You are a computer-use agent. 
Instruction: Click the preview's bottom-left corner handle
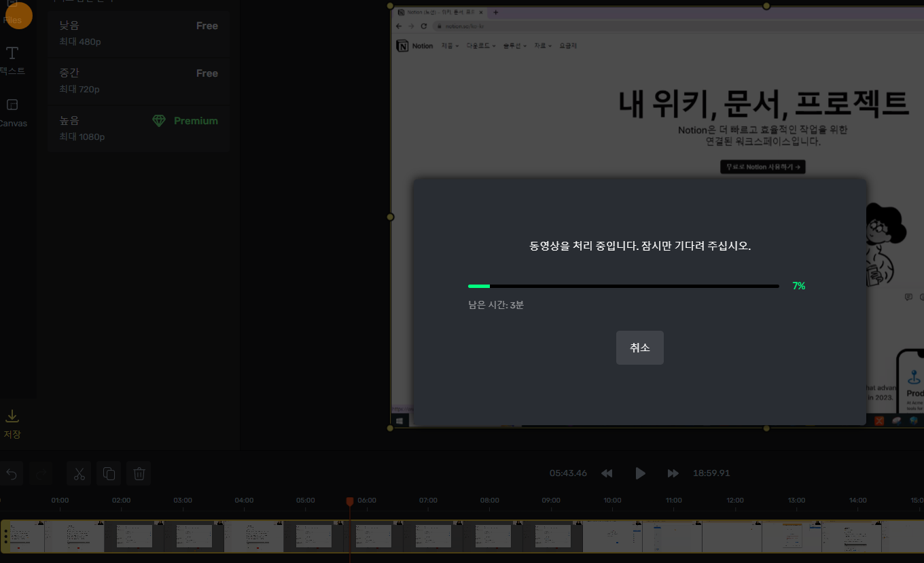390,428
